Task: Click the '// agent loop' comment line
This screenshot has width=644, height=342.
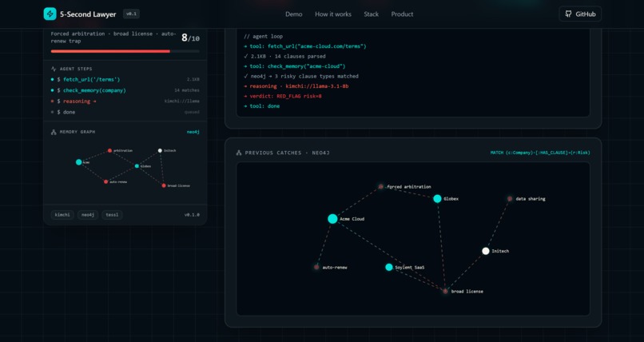Action: [x=263, y=37]
